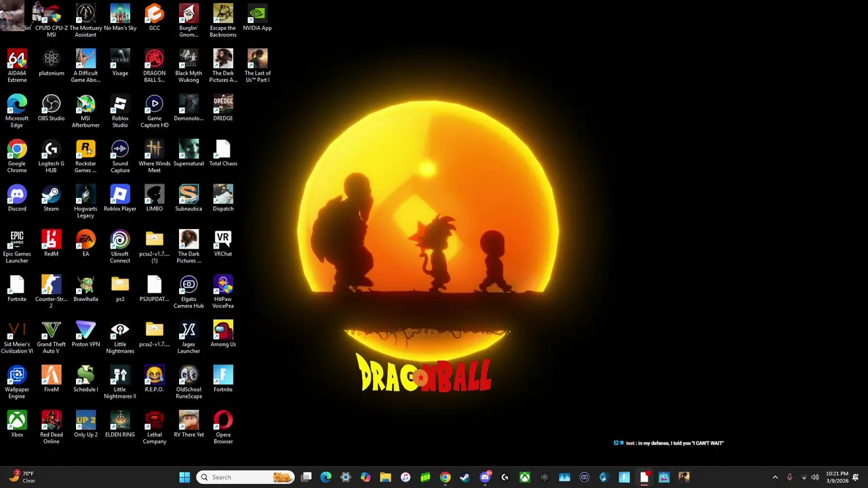868x488 pixels.
Task: Click the taskbar Search box
Action: [x=245, y=477]
